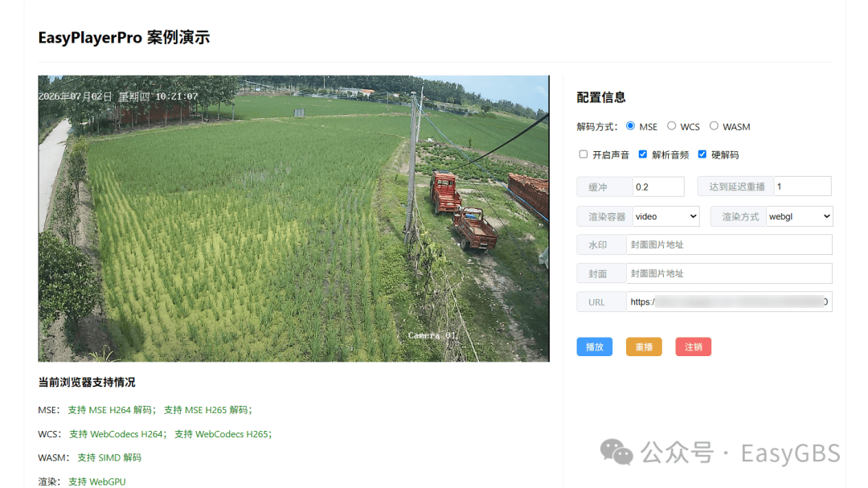Select the WASM decoding radio button
The height and width of the screenshot is (488, 868).
coord(714,125)
